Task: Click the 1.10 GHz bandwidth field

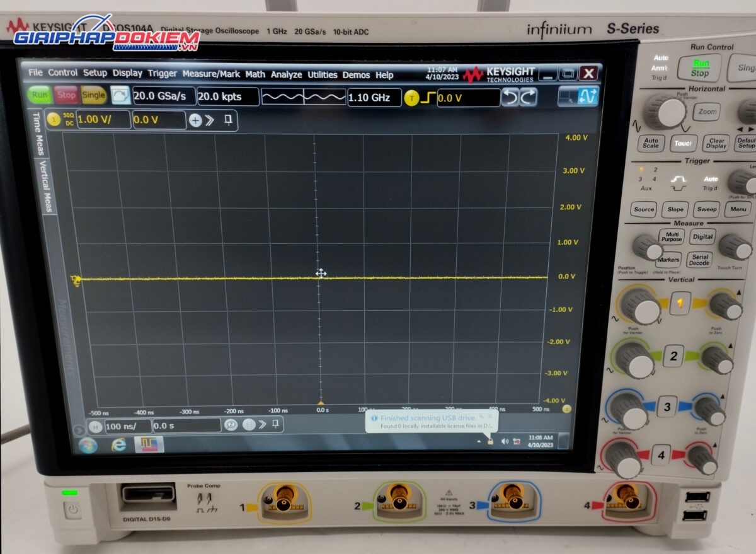Action: (x=374, y=98)
